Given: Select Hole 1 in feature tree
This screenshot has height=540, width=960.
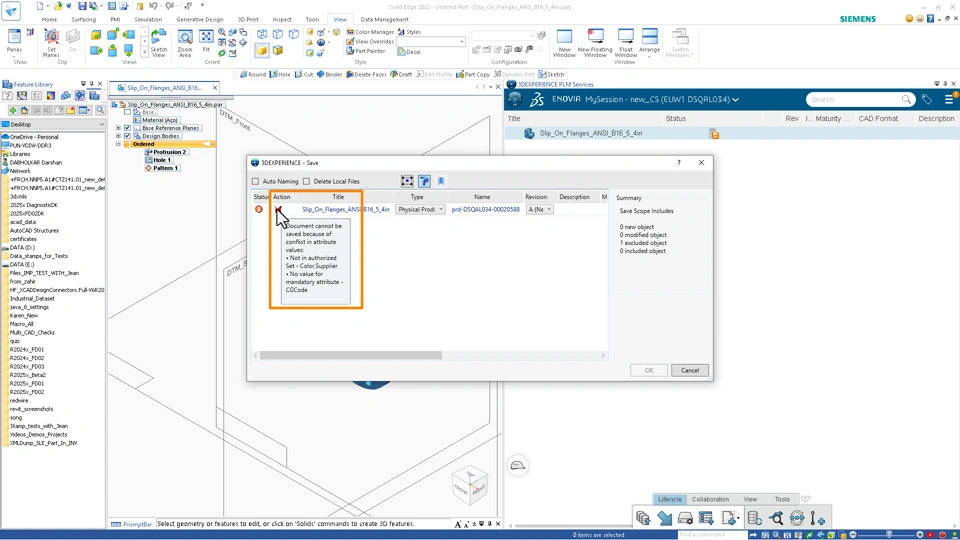Looking at the screenshot, I should tap(162, 160).
